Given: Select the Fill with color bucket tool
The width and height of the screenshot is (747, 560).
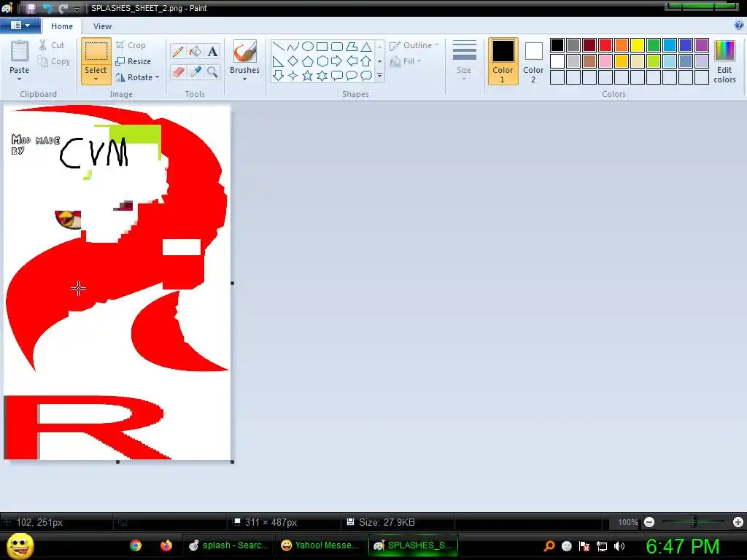Looking at the screenshot, I should (x=196, y=51).
